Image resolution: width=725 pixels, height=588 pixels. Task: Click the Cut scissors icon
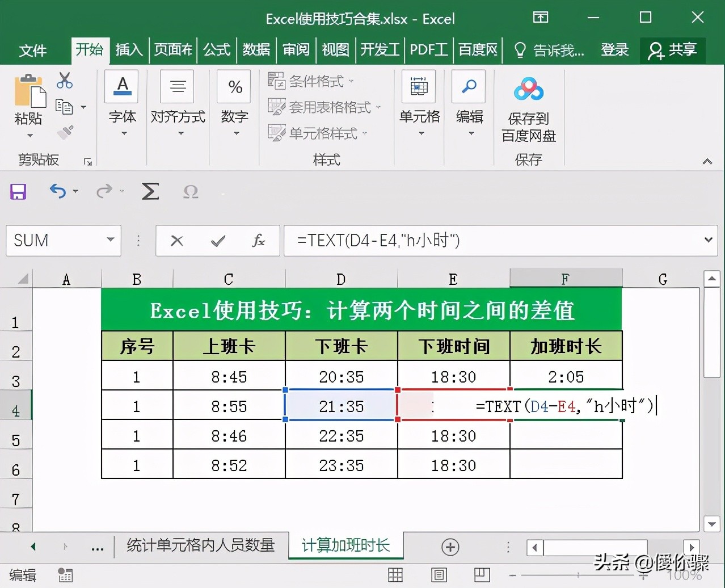(65, 80)
